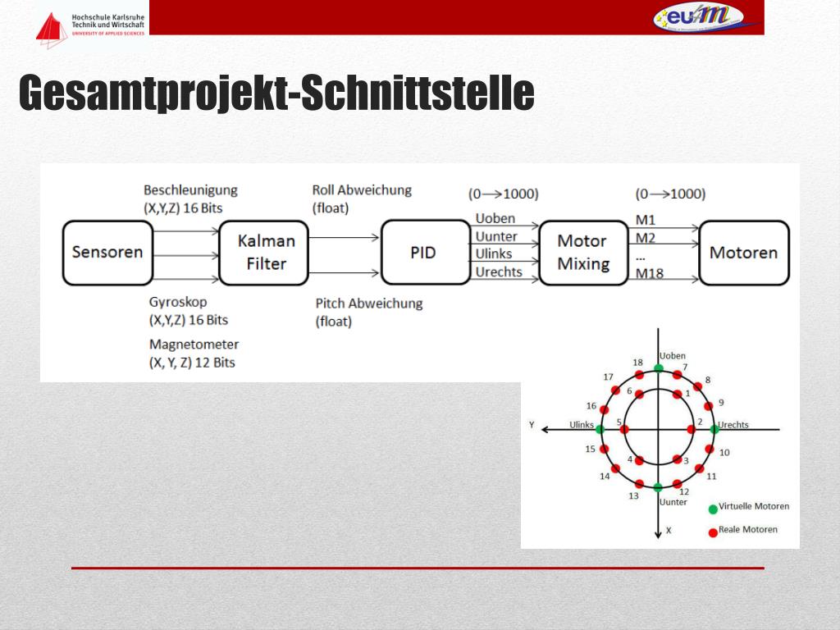This screenshot has width=840, height=630.
Task: Click the (0→1000) range above Uoben
Action: 504,194
